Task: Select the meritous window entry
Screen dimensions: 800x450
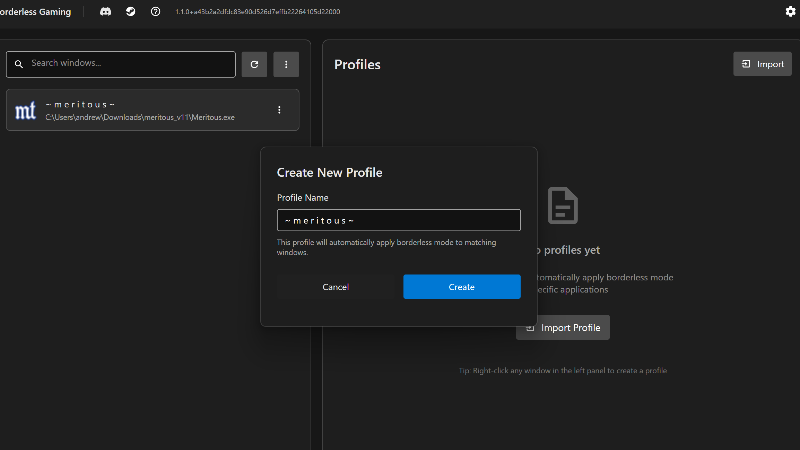Action: click(150, 110)
